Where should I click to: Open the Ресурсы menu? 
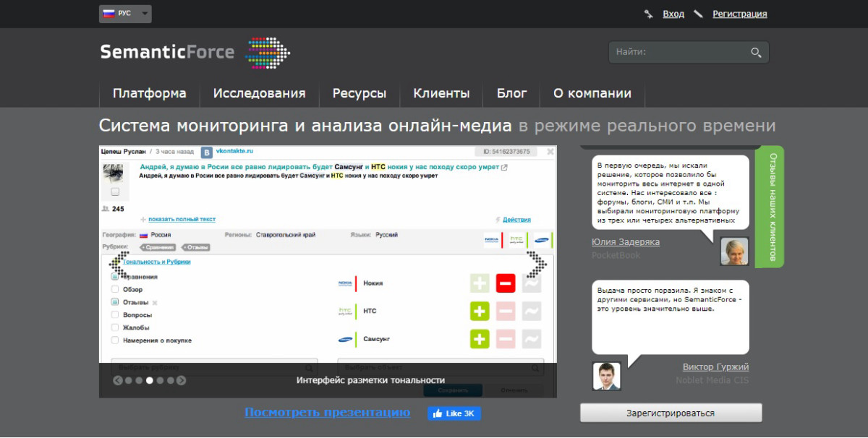click(x=359, y=93)
